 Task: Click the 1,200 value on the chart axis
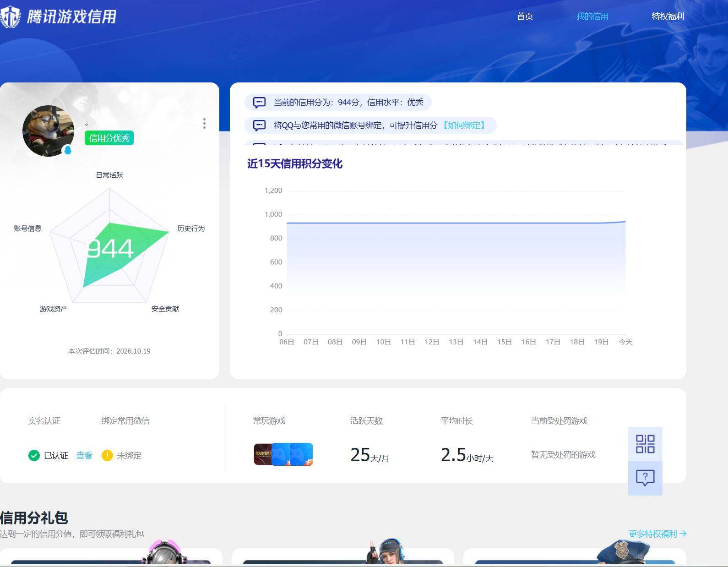pyautogui.click(x=273, y=191)
